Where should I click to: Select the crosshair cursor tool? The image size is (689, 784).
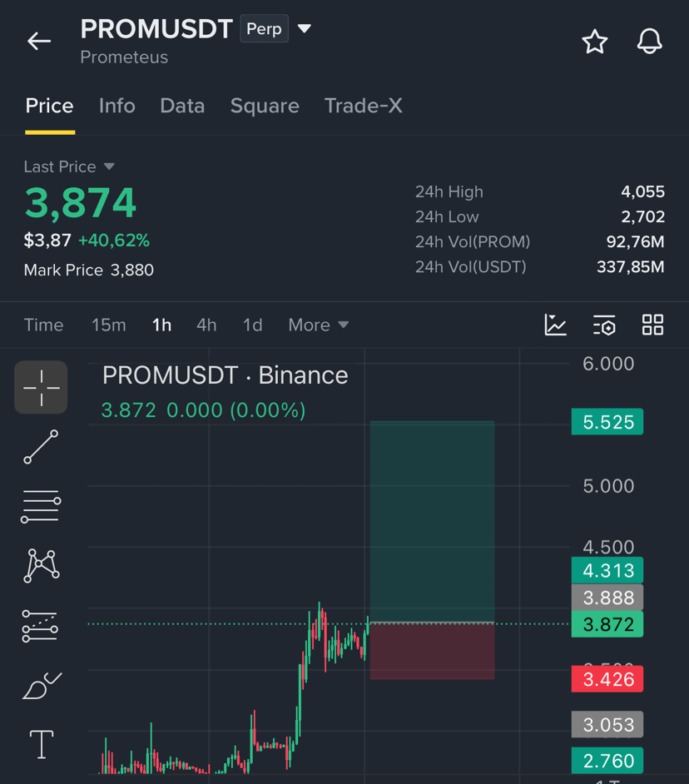pos(41,388)
